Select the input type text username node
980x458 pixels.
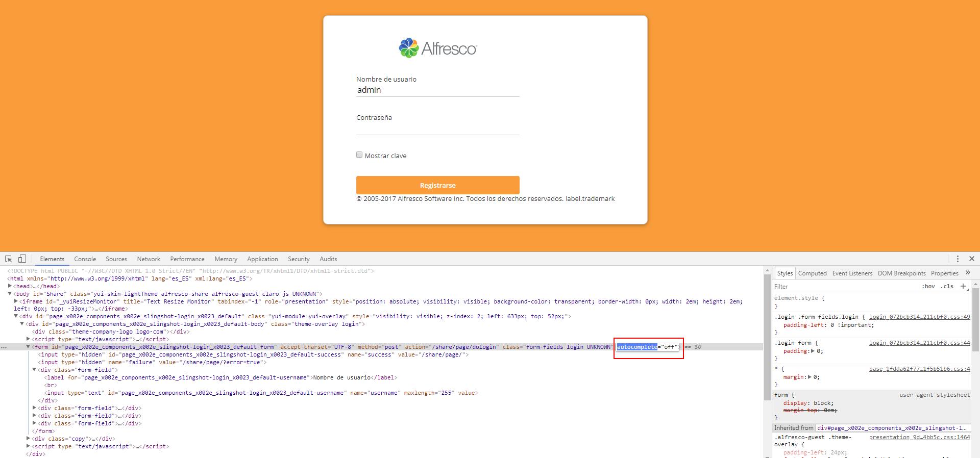point(261,393)
